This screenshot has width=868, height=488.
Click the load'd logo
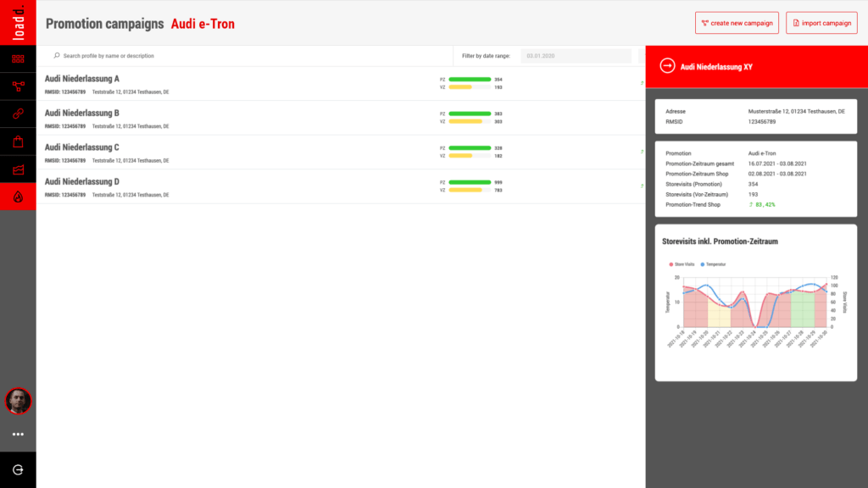[x=18, y=23]
